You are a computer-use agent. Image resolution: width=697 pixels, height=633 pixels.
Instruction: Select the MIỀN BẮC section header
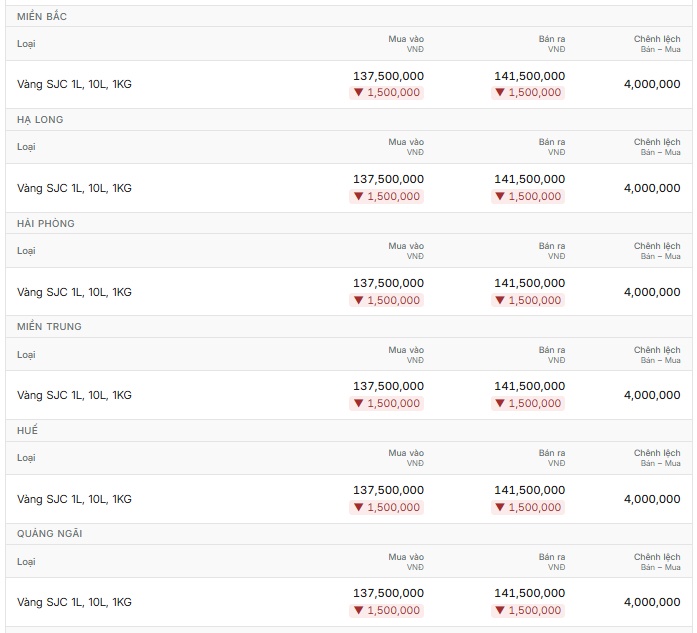42,16
